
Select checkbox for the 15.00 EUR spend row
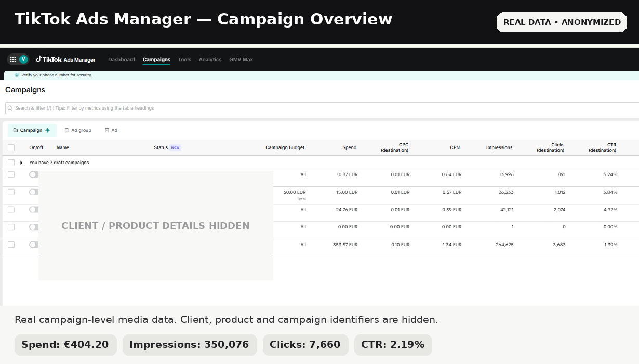[x=11, y=192]
